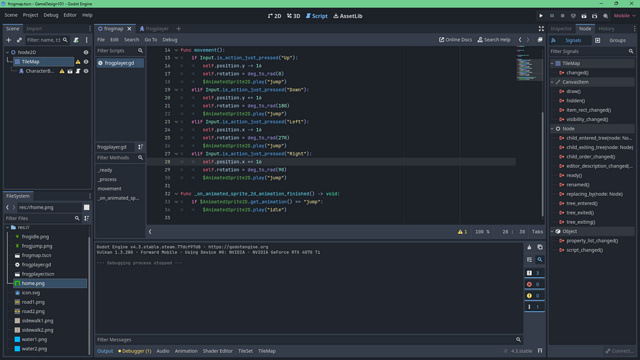
Task: Open the AssetLib workspace
Action: coord(348,16)
